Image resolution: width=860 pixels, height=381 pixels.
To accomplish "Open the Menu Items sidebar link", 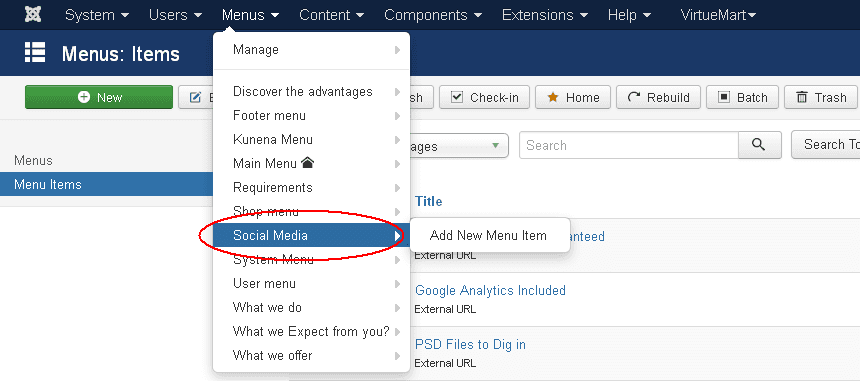I will click(106, 185).
